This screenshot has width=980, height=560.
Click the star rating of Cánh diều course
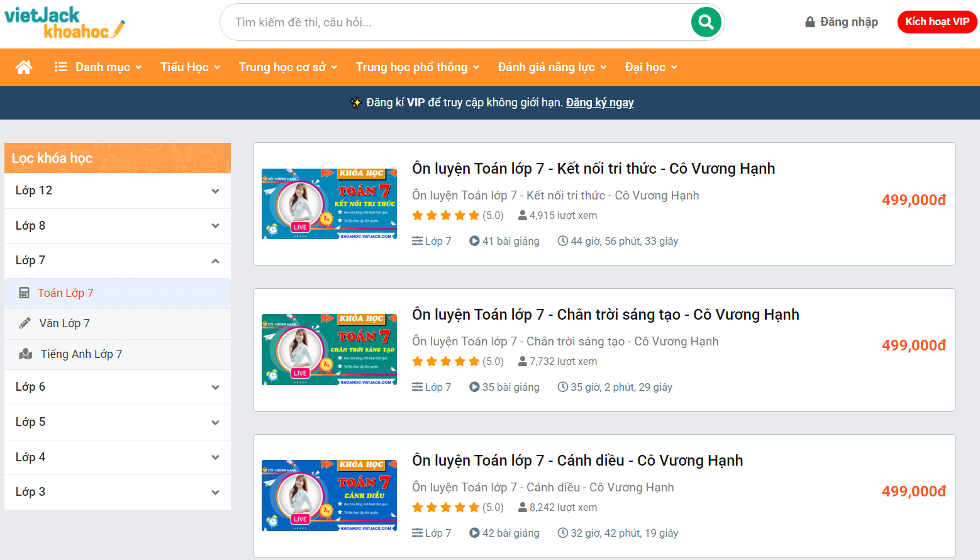coord(445,508)
